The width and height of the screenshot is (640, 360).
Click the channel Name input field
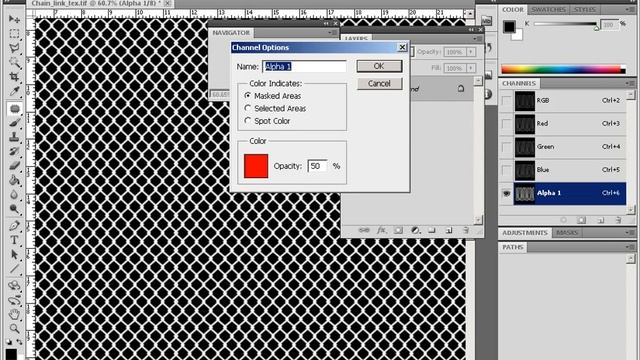304,67
